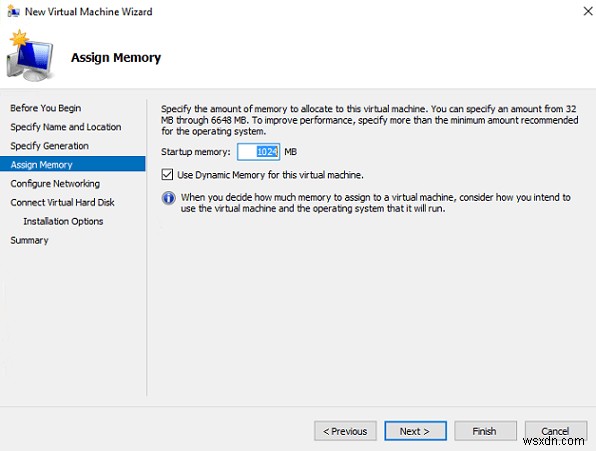This screenshot has height=451, width=596.
Task: Go to the Summary step
Action: (x=29, y=240)
